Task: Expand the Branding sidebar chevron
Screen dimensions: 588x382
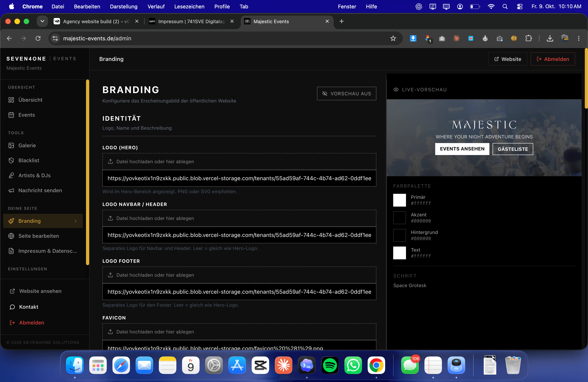Action: tap(76, 221)
